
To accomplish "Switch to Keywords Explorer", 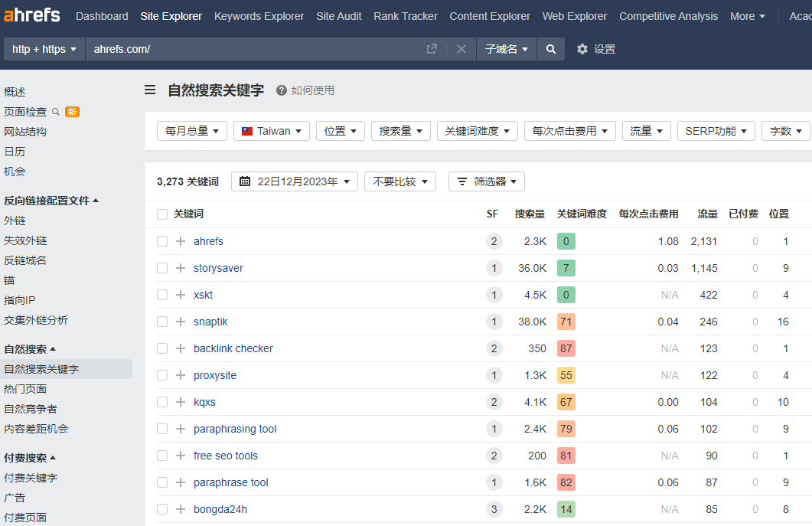I will click(x=259, y=15).
